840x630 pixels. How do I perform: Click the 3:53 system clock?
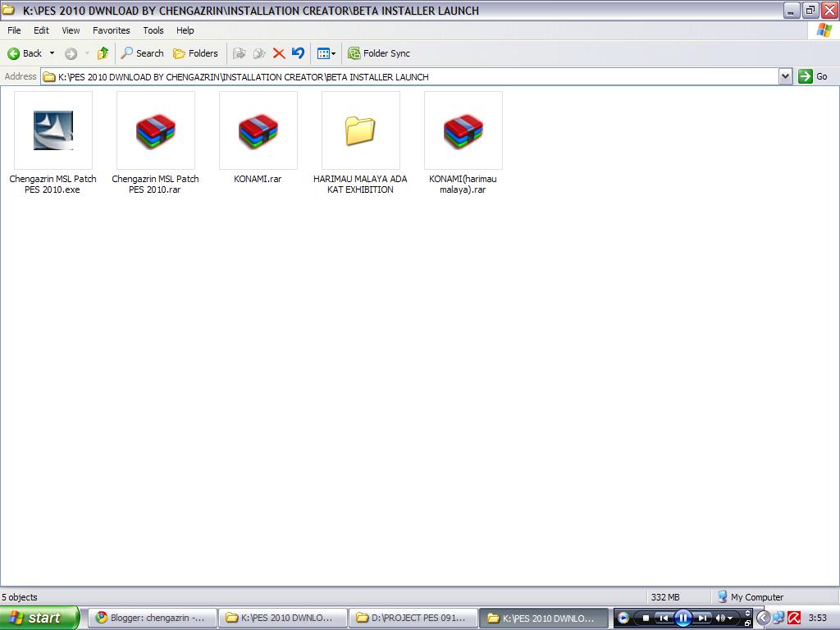coord(818,618)
